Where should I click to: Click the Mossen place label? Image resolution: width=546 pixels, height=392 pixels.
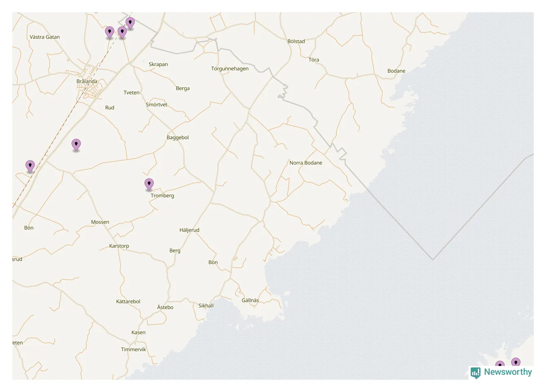[x=100, y=222]
